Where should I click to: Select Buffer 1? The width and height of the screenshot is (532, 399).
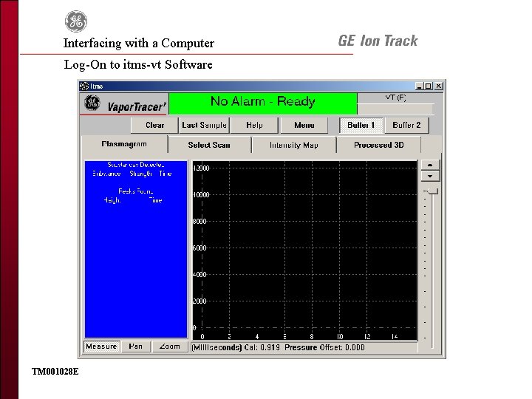(361, 125)
